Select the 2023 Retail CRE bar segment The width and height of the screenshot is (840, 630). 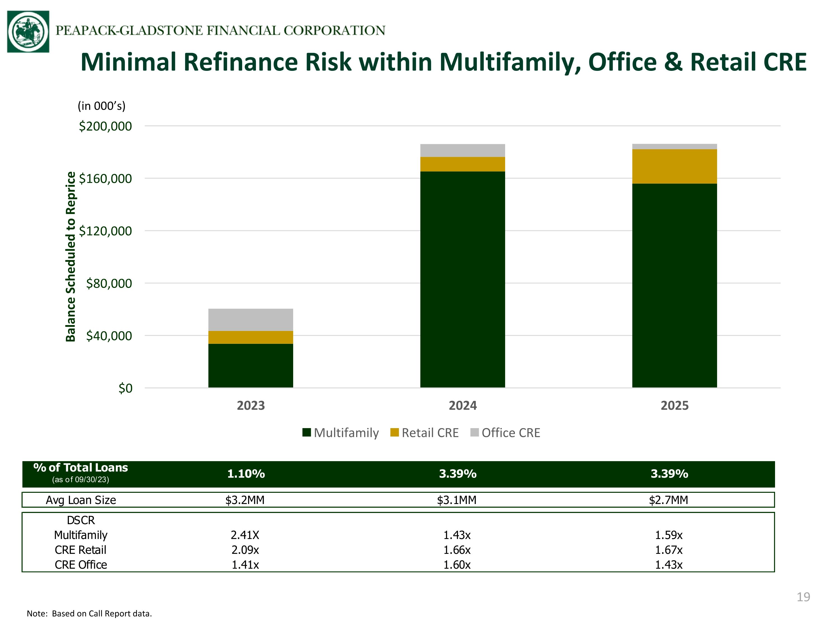(251, 338)
